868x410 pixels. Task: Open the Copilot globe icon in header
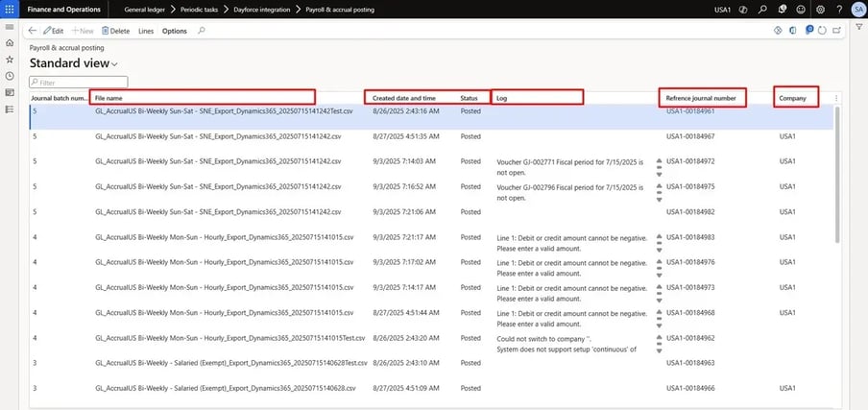tap(744, 10)
